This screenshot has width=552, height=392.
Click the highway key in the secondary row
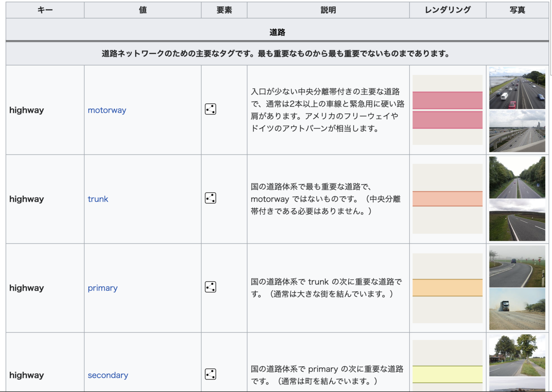[x=27, y=375]
